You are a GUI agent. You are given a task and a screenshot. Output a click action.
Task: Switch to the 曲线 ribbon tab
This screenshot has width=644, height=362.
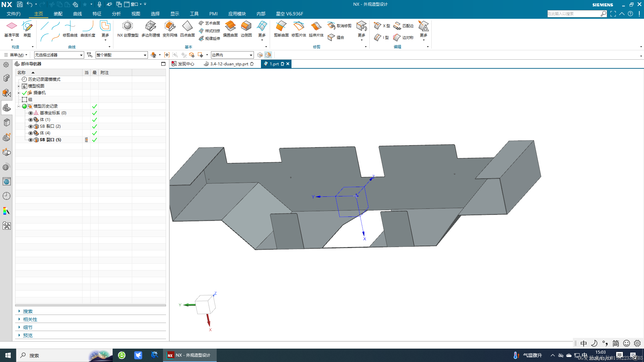point(77,14)
